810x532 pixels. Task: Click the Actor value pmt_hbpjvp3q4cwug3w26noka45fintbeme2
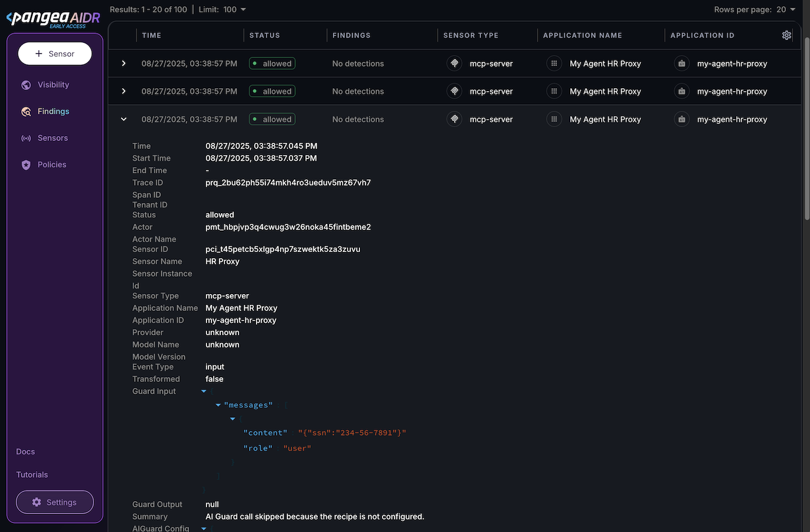tap(288, 227)
